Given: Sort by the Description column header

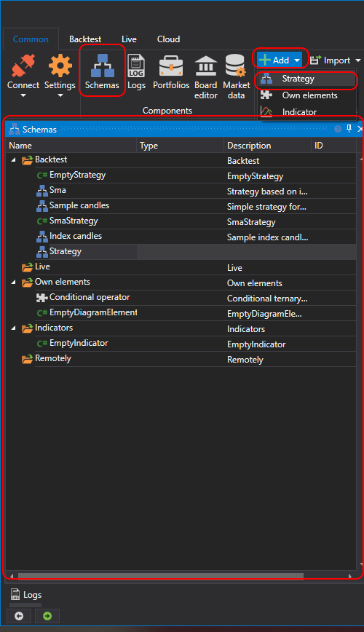Looking at the screenshot, I should (x=267, y=146).
